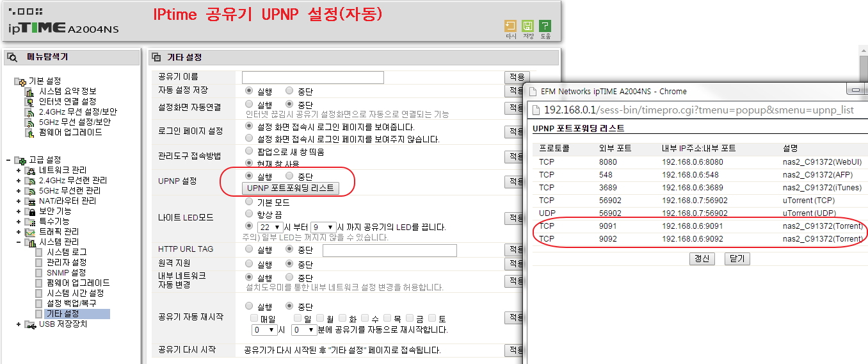Click the NAT/라우터 관리 icon
This screenshot has height=364, width=868.
coord(29,201)
